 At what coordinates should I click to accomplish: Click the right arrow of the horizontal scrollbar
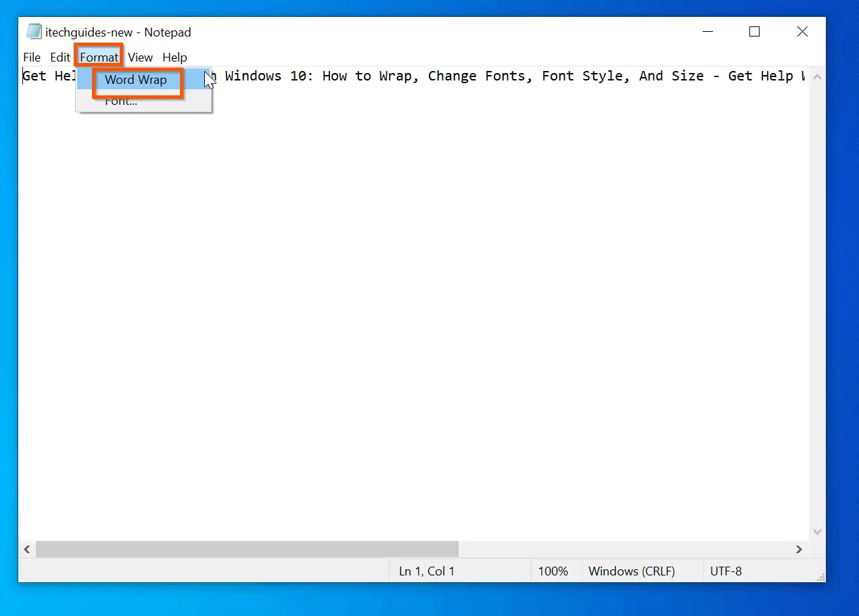point(799,549)
